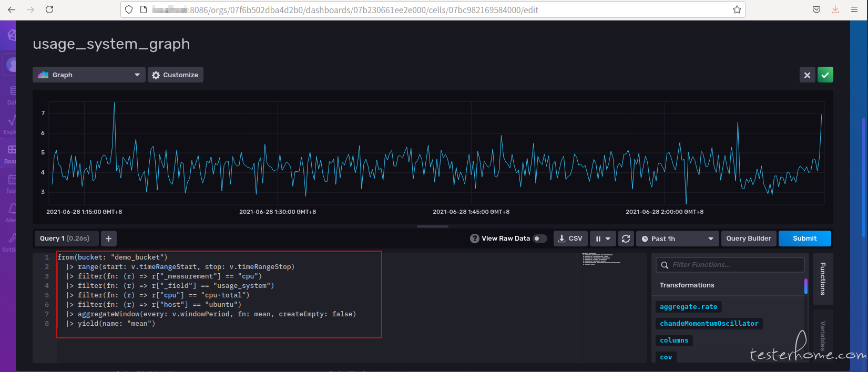Click the filter line for host "ubuntu"
The width and height of the screenshot is (868, 372).
click(x=154, y=305)
